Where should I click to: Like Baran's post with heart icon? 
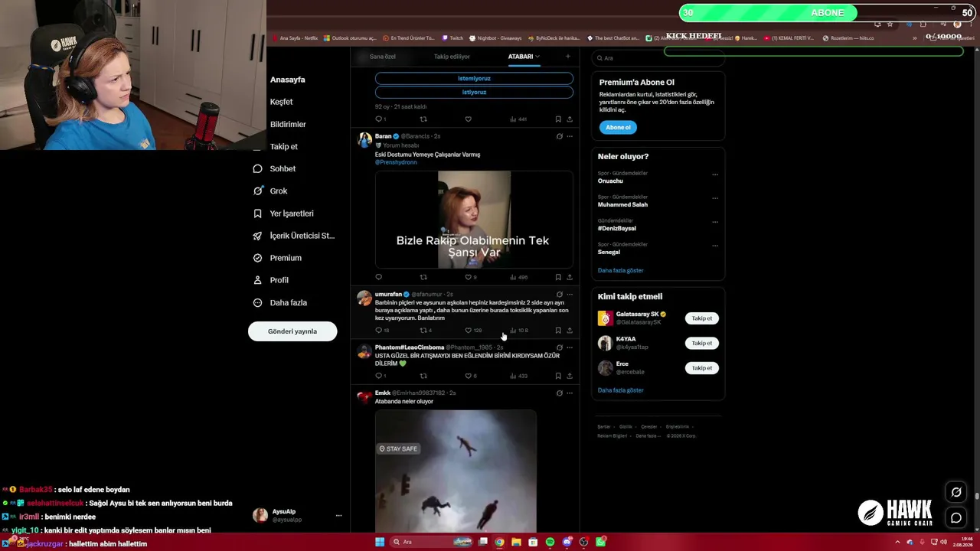469,277
